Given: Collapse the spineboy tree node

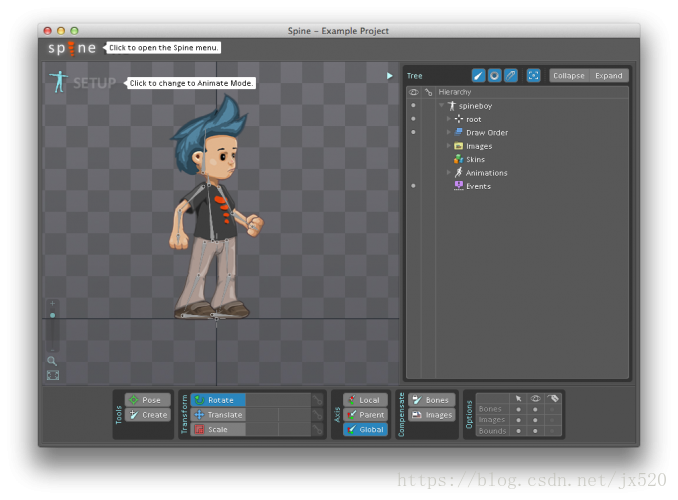Looking at the screenshot, I should (x=441, y=105).
